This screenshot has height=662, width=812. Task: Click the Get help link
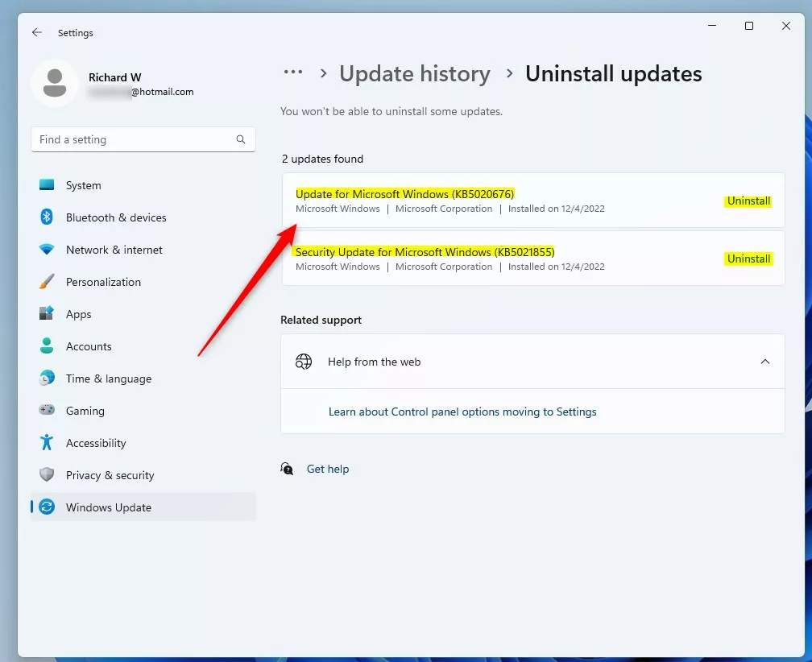pos(328,469)
